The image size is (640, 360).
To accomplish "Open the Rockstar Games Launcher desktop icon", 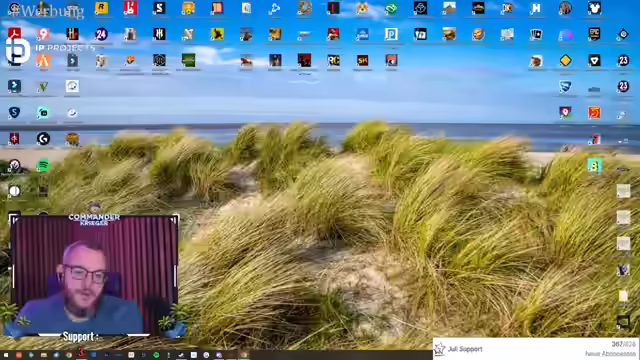I will [101, 8].
